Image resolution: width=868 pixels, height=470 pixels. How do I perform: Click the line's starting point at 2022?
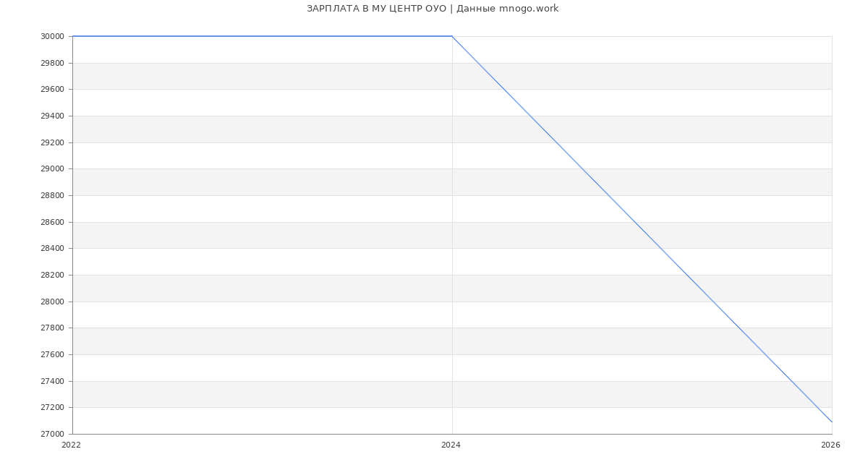73,36
